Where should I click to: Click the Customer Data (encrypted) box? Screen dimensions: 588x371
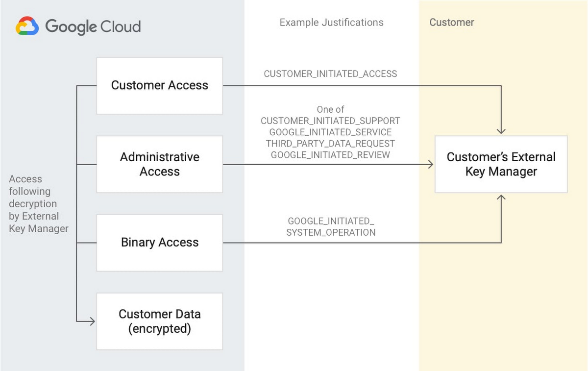tap(160, 322)
